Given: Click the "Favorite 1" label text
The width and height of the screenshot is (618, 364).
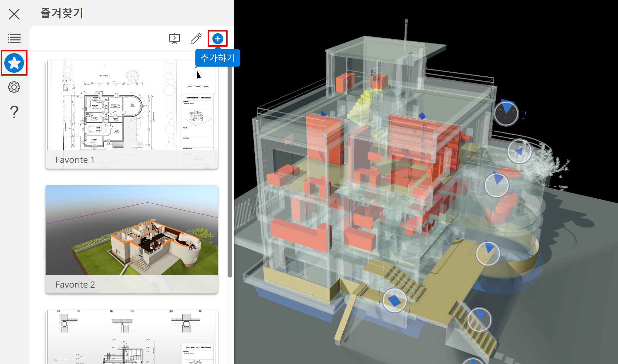Looking at the screenshot, I should [x=75, y=160].
